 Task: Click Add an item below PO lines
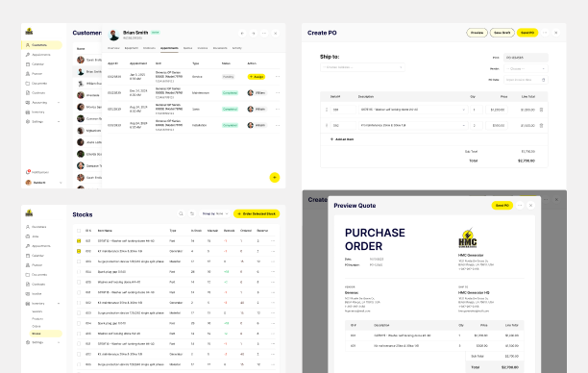pos(342,139)
